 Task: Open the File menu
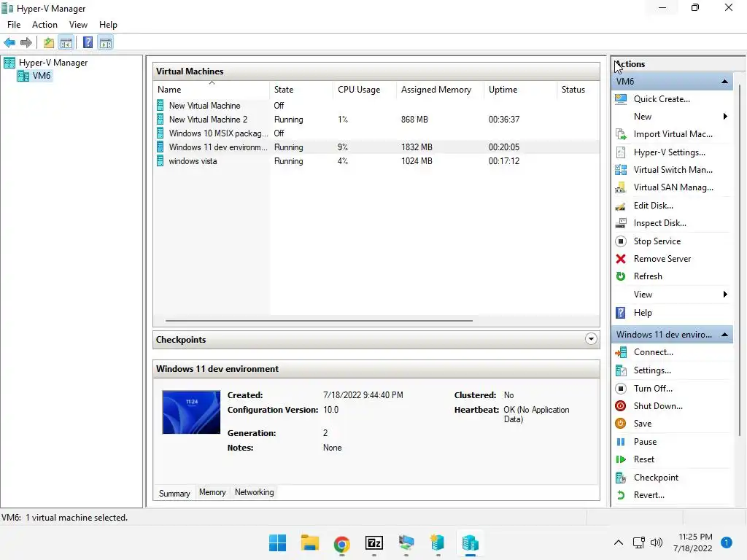pyautogui.click(x=14, y=25)
